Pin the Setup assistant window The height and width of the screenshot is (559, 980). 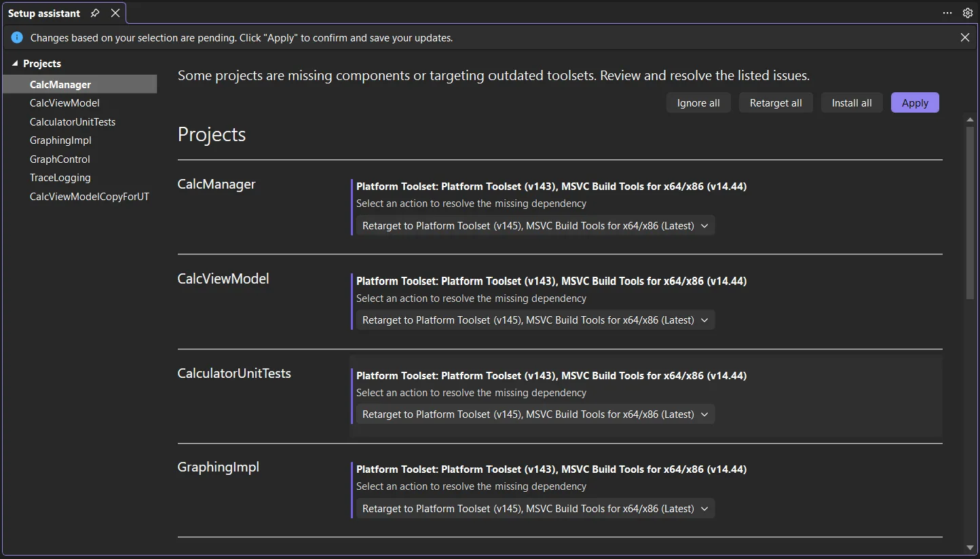[x=94, y=12]
